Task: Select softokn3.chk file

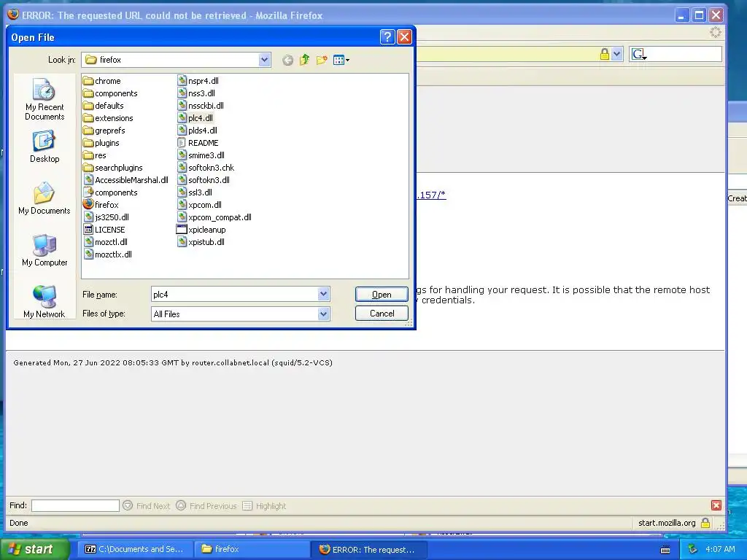Action: [206, 168]
